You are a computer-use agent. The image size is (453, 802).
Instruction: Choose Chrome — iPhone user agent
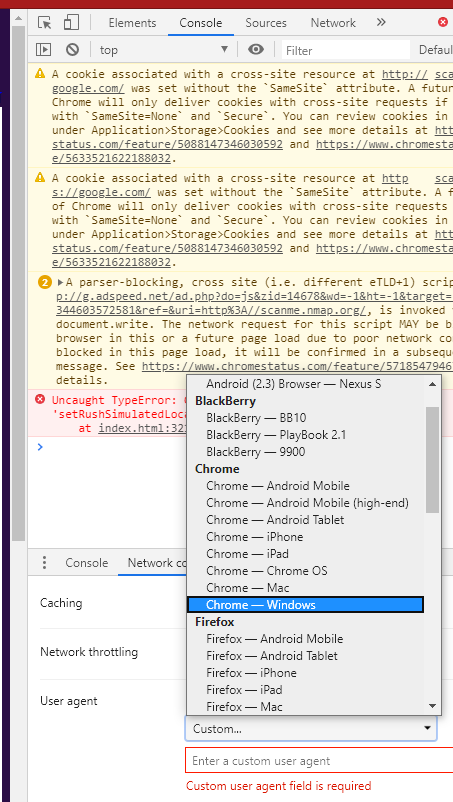(305, 537)
